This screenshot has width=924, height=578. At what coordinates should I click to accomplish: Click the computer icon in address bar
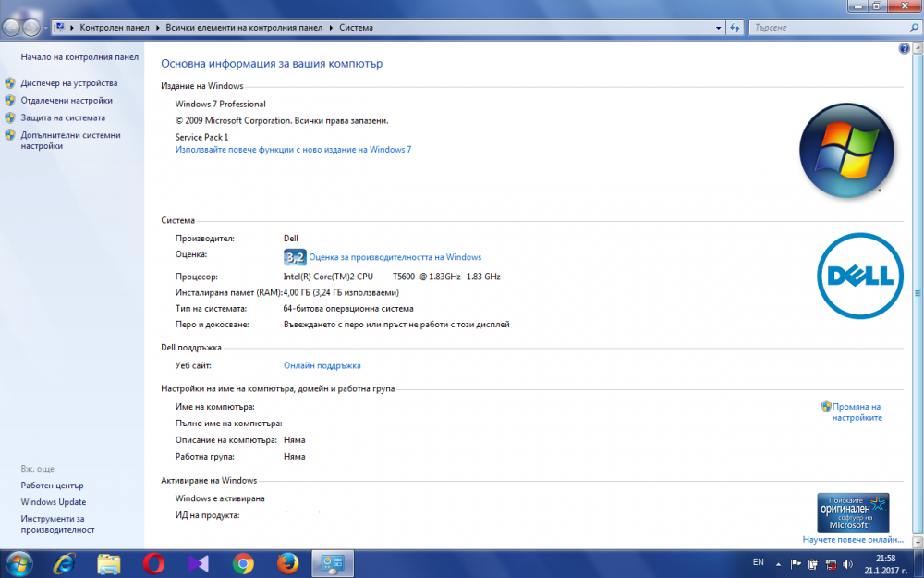(59, 27)
